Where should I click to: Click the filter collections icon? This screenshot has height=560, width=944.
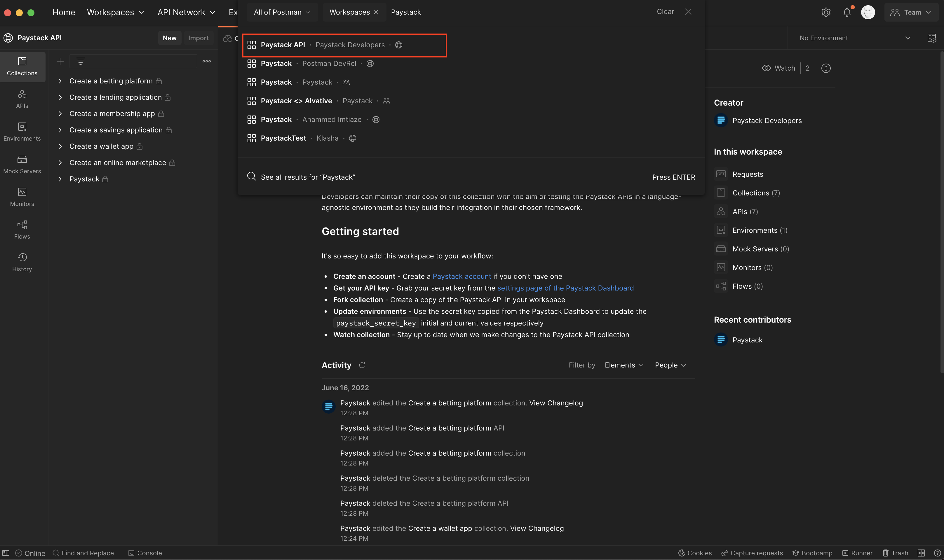point(81,61)
